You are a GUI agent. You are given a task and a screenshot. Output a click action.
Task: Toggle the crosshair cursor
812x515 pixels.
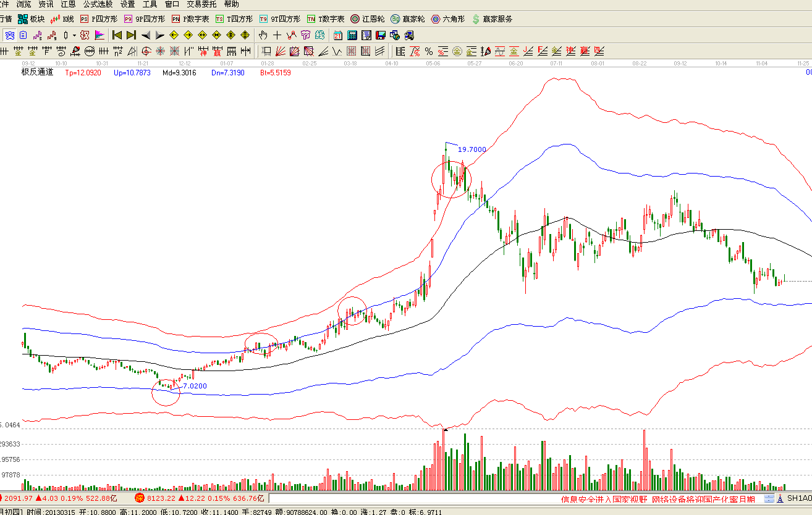(x=277, y=35)
